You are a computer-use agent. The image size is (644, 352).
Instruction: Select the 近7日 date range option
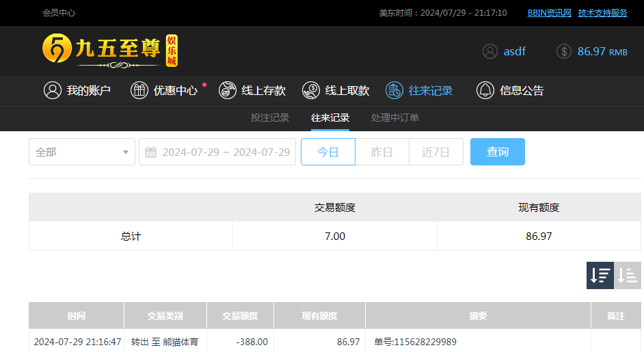coord(436,152)
